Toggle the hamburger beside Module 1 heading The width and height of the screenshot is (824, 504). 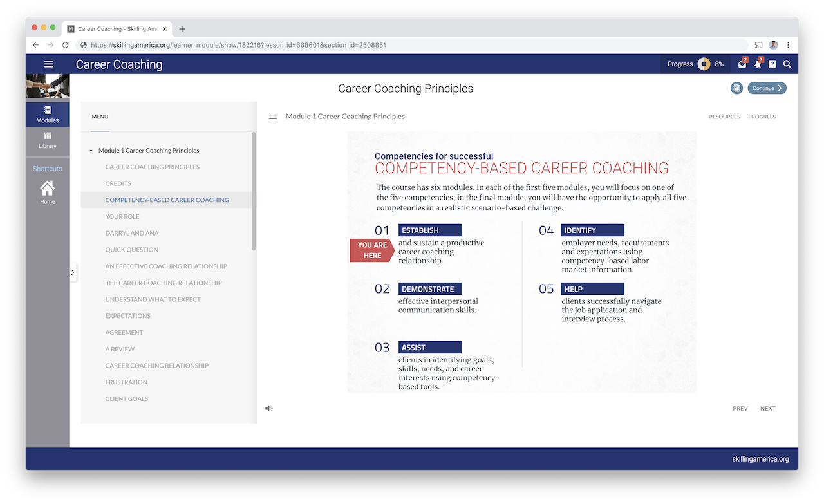272,116
